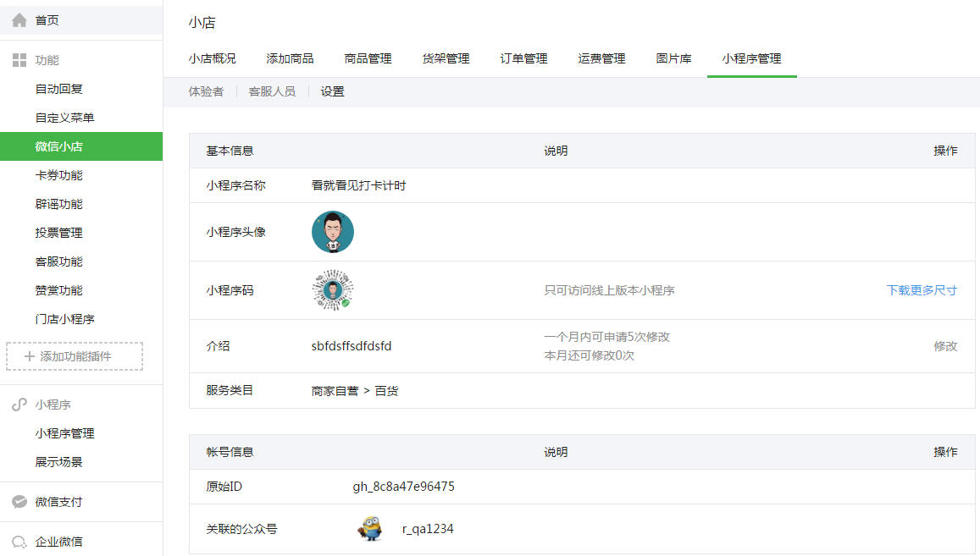Click the 添加功能插件 button
This screenshot has height=556, width=980.
[75, 356]
